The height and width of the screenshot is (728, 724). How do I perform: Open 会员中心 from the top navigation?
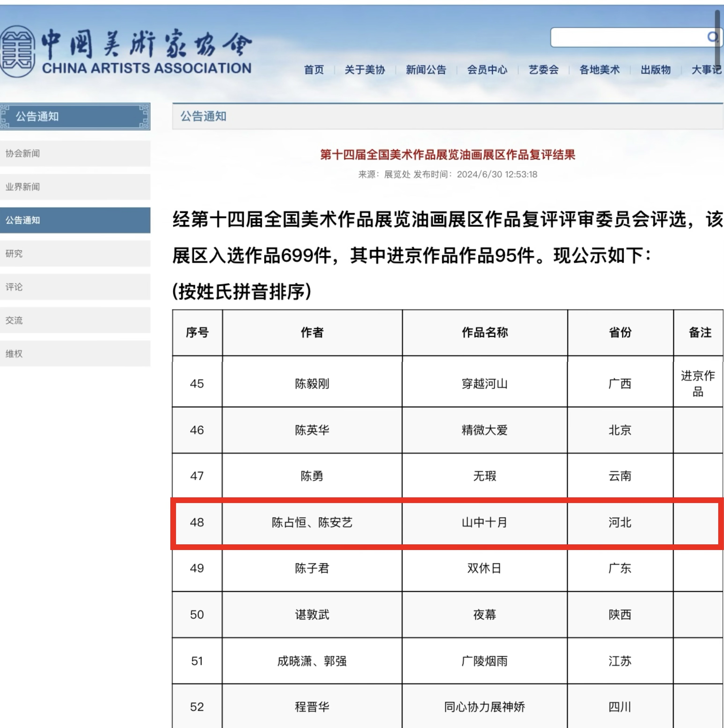point(487,70)
